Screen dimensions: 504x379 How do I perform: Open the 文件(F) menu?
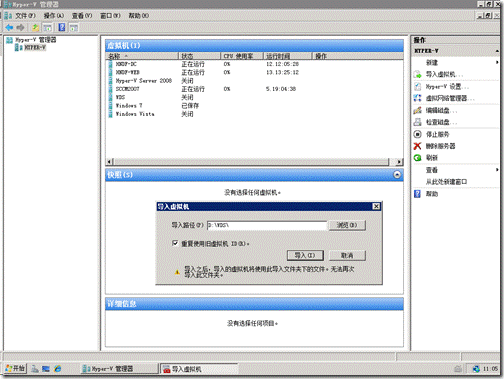[25, 16]
